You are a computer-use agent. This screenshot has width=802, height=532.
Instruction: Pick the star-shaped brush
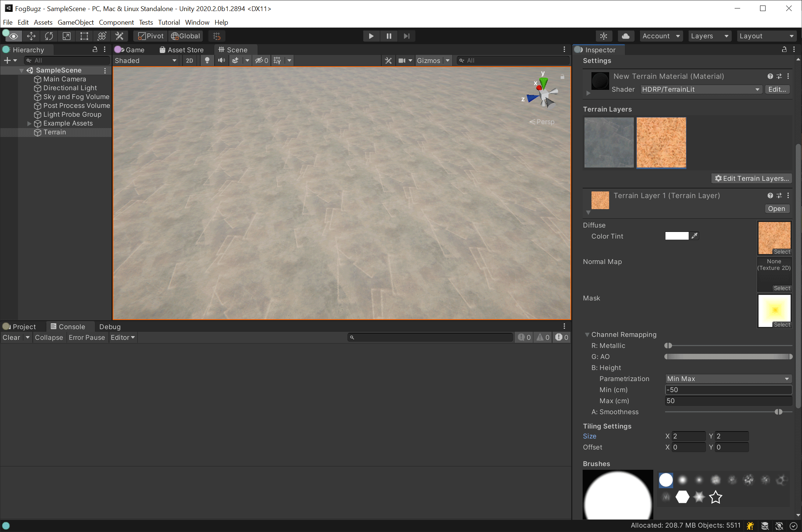pos(716,497)
